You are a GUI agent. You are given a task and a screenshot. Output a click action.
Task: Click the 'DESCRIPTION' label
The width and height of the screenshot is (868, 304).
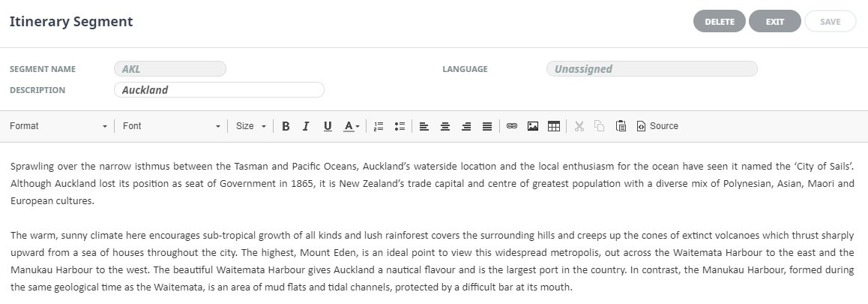pos(37,90)
